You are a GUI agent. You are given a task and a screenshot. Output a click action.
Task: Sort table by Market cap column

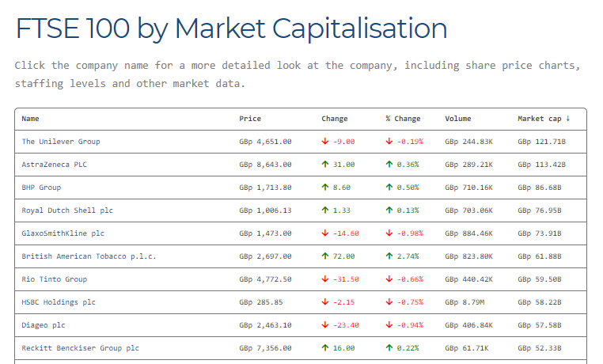[540, 119]
